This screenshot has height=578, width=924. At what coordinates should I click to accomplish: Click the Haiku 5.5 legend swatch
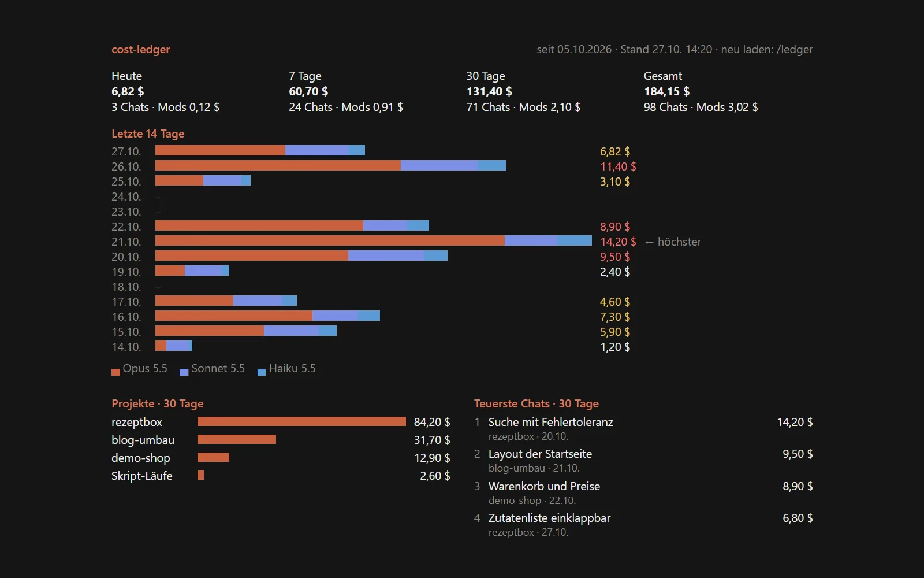click(x=262, y=372)
